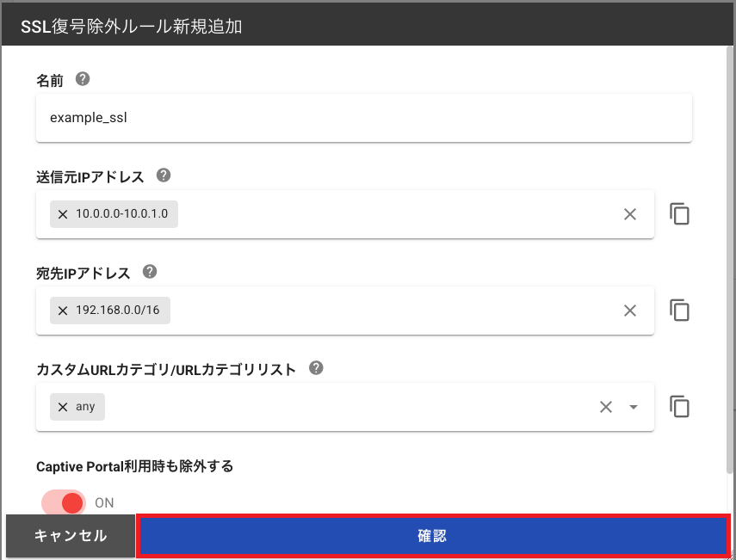Clear all destination IP address entries
736x560 pixels.
(x=630, y=311)
